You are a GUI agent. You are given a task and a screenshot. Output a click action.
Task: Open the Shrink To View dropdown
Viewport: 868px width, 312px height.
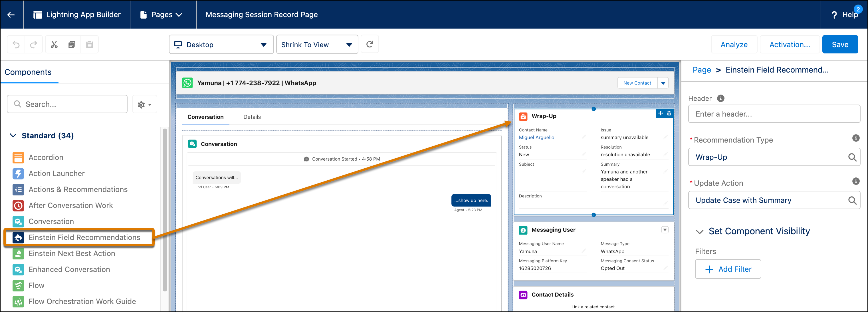[317, 45]
